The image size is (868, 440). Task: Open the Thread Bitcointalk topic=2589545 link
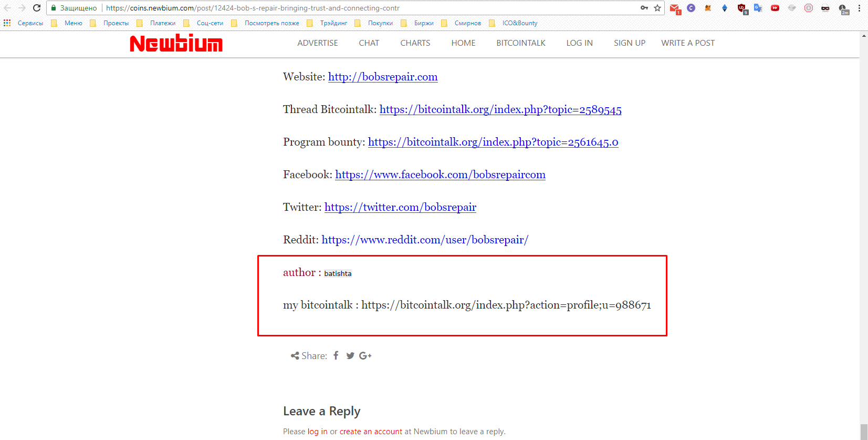point(500,109)
